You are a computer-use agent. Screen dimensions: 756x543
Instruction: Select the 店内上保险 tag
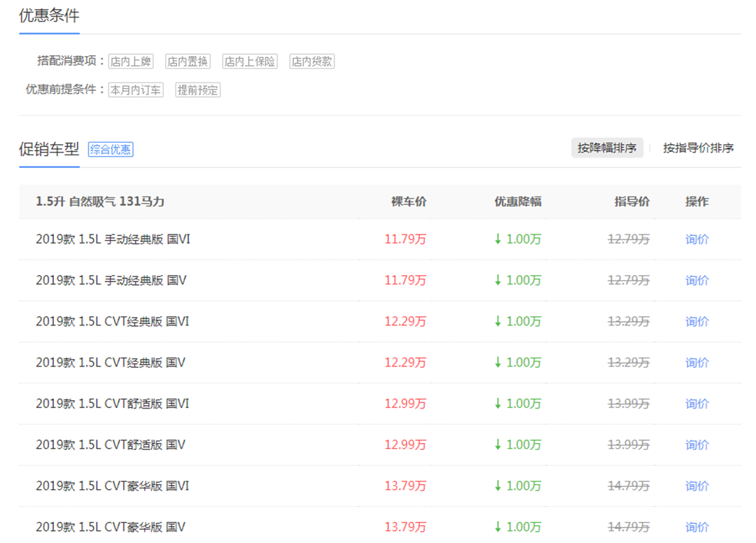click(x=250, y=62)
